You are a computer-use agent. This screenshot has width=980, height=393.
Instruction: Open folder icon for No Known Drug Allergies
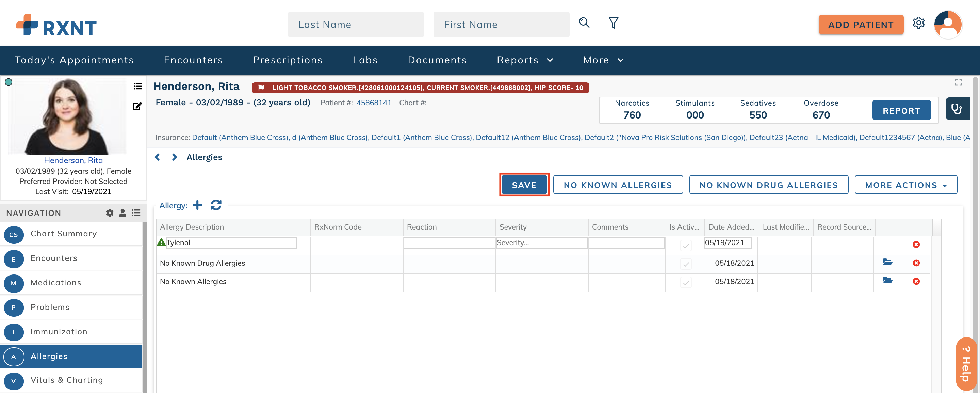click(x=887, y=262)
